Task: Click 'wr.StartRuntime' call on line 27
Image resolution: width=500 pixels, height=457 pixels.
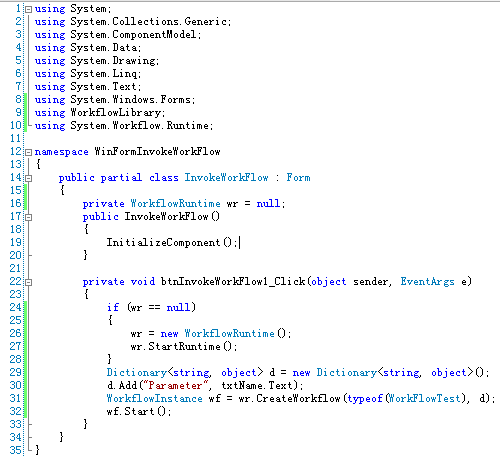Action: point(175,347)
